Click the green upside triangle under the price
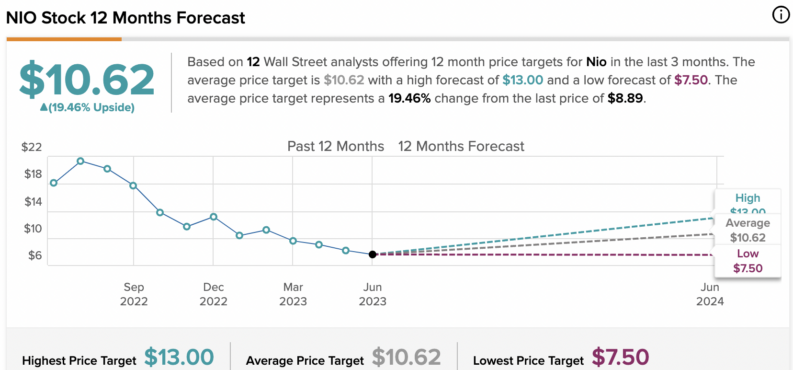This screenshot has width=793, height=370. pos(44,108)
